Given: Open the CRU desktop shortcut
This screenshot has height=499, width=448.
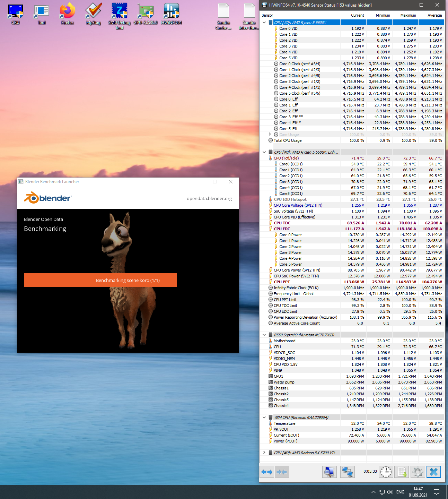Looking at the screenshot, I should [16, 14].
